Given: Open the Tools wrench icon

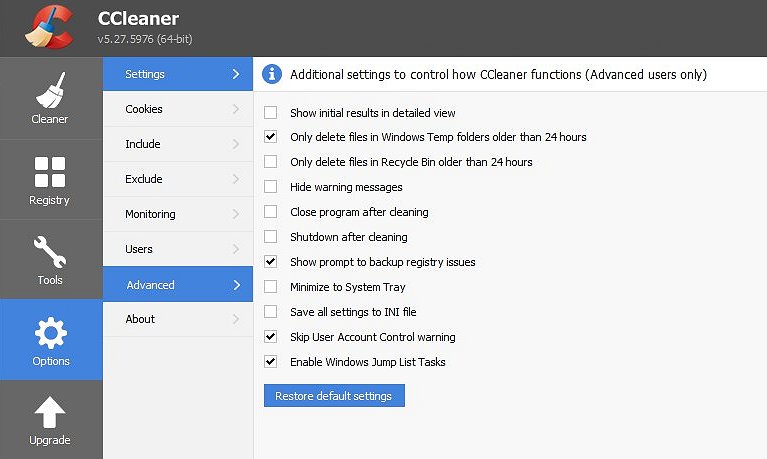Looking at the screenshot, I should click(50, 252).
